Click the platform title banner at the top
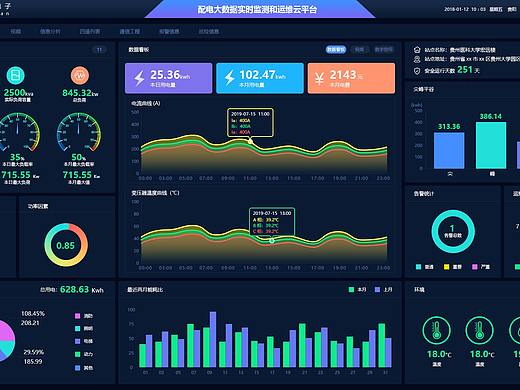The height and width of the screenshot is (390, 520). click(x=260, y=9)
